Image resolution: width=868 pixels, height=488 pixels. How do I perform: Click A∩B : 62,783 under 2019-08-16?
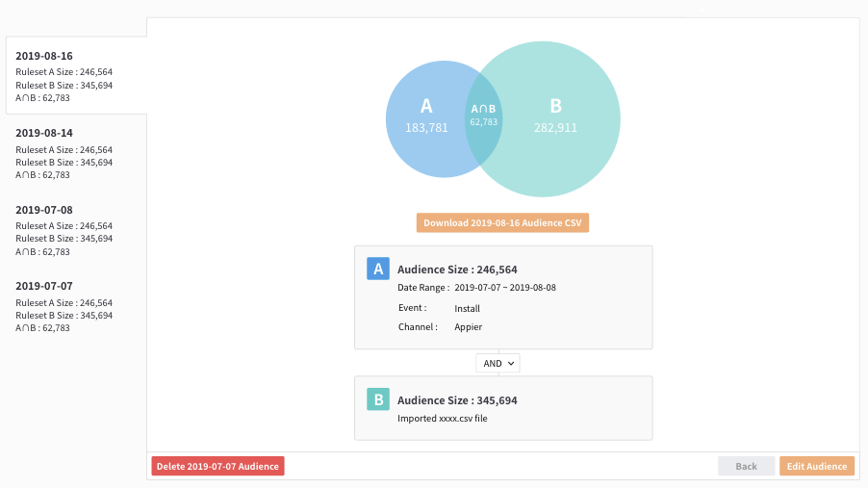[x=42, y=98]
